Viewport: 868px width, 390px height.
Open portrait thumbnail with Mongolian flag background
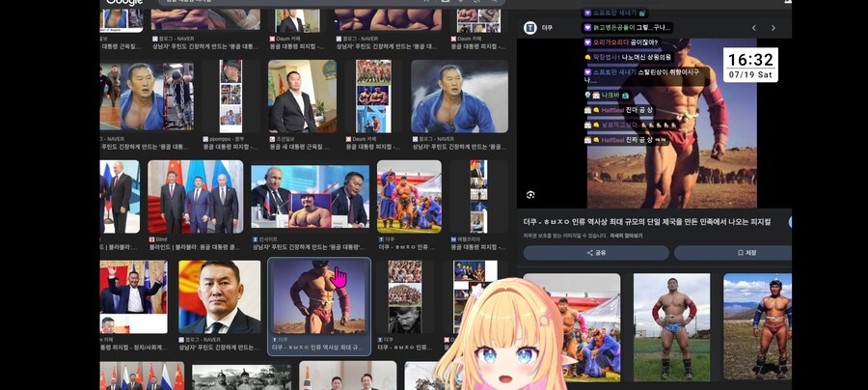tap(219, 297)
